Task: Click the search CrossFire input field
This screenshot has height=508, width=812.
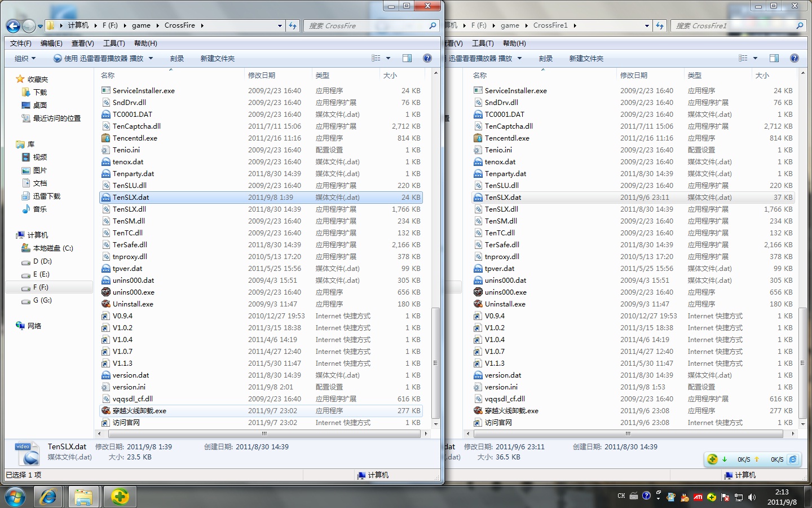Action: point(367,25)
